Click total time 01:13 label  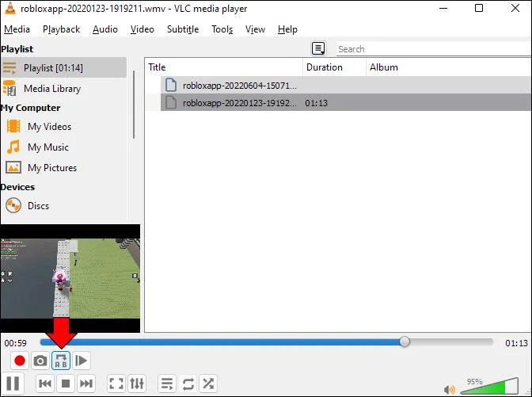pos(516,343)
